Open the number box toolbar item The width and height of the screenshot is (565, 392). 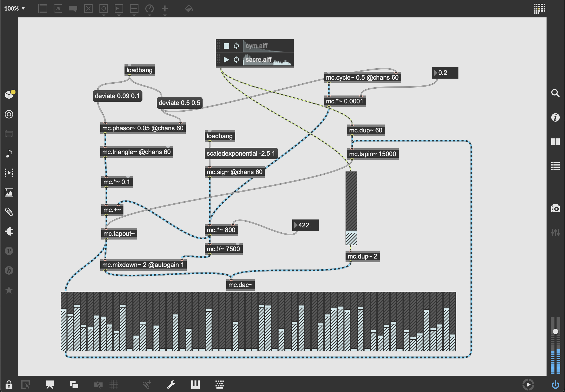pos(119,8)
